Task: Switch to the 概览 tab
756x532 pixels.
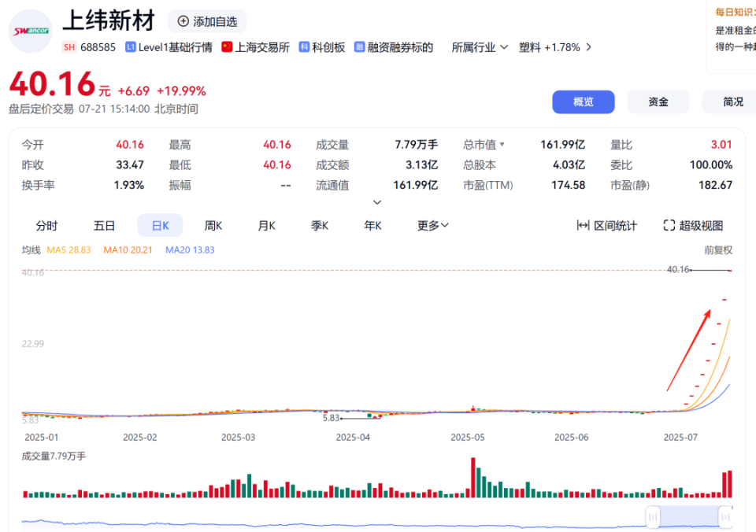Action: pyautogui.click(x=584, y=102)
